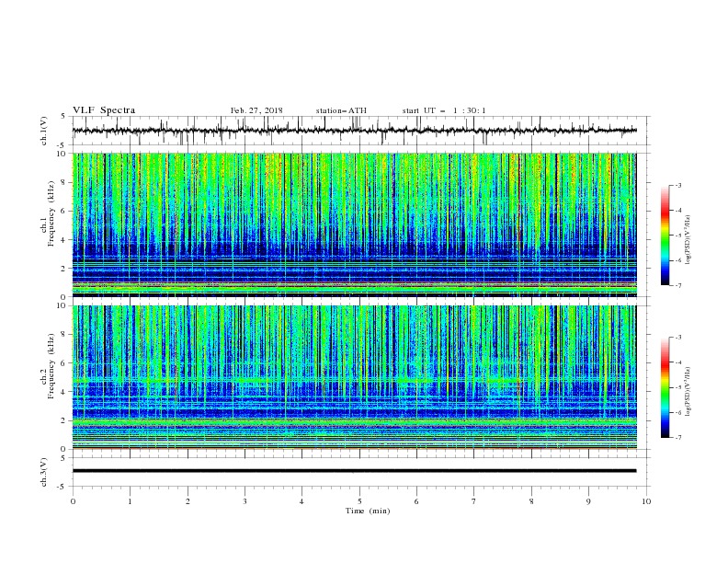The height and width of the screenshot is (563, 728).
Task: Click the 'start UT = 1 :30: 1' text
Action: pyautogui.click(x=444, y=110)
